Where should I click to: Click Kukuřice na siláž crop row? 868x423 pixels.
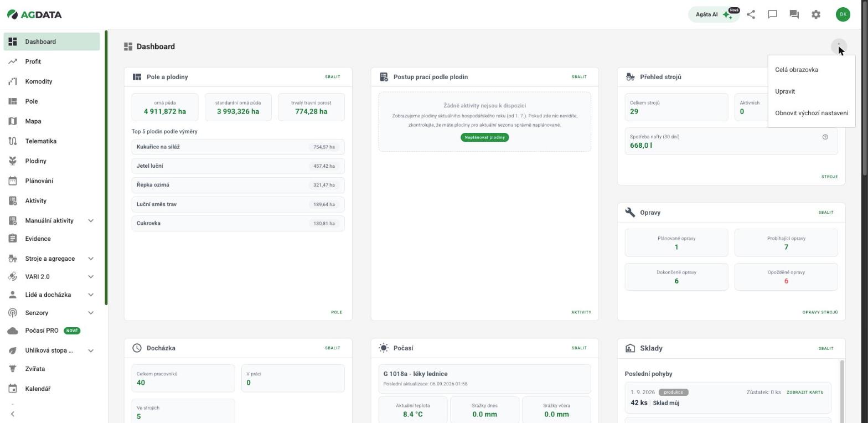coord(238,147)
